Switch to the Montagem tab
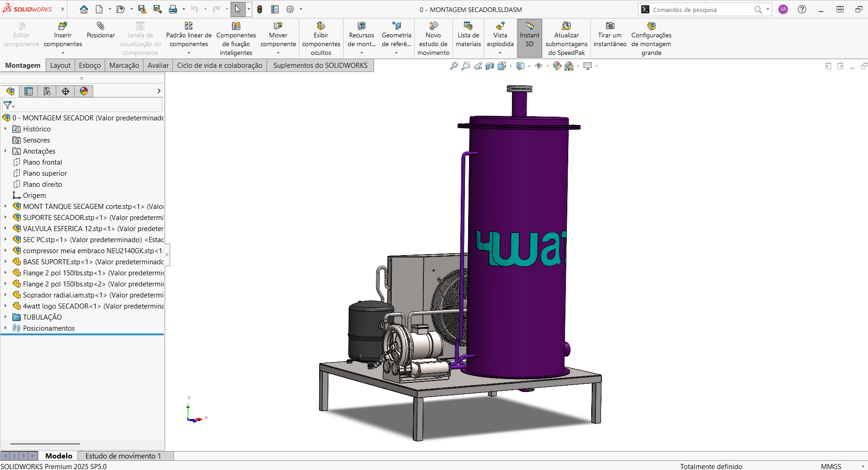The height and width of the screenshot is (470, 868). tap(23, 65)
